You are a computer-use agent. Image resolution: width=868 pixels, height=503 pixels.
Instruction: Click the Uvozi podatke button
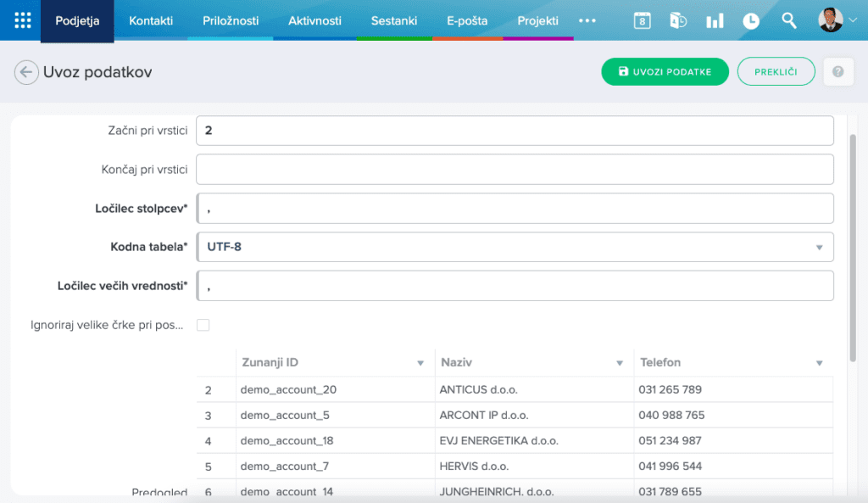tap(665, 72)
